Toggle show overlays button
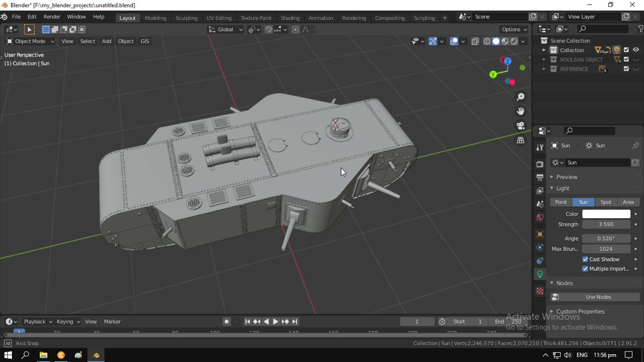This screenshot has width=644, height=362. point(454,41)
